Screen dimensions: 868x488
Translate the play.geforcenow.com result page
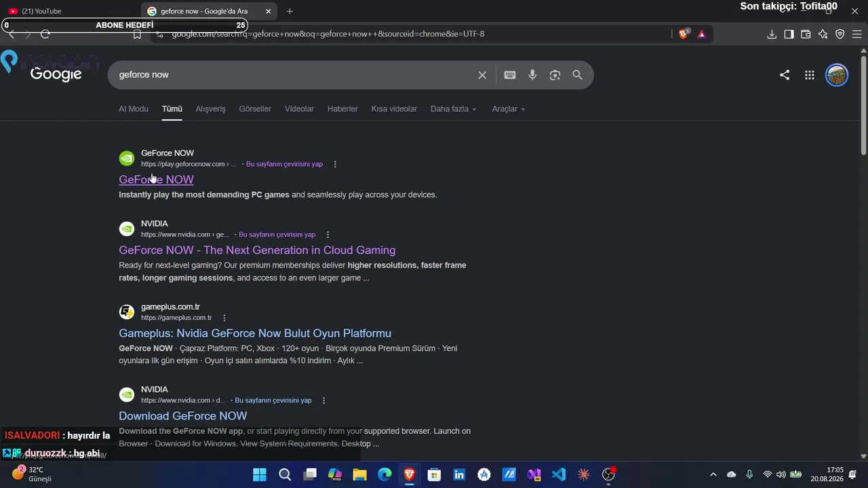pyautogui.click(x=284, y=164)
